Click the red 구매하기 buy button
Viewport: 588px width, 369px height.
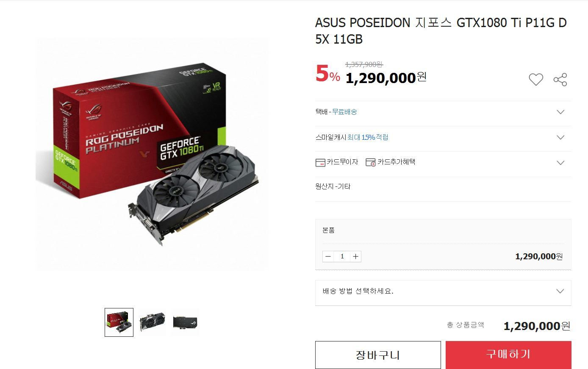click(x=508, y=355)
